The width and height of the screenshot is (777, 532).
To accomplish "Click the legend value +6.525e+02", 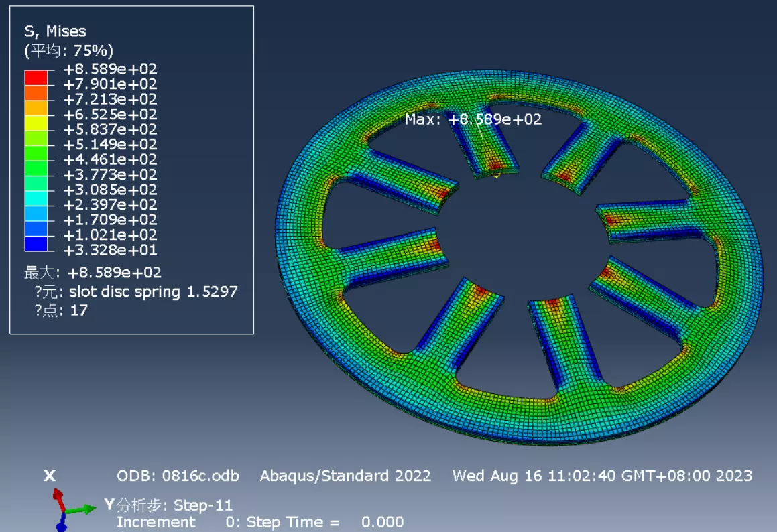I will point(110,115).
